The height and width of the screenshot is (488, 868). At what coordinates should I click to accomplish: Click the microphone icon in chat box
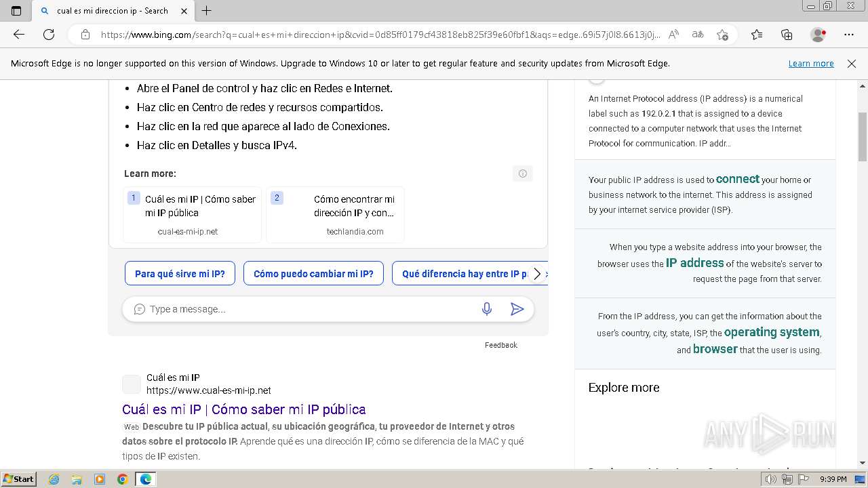[486, 309]
